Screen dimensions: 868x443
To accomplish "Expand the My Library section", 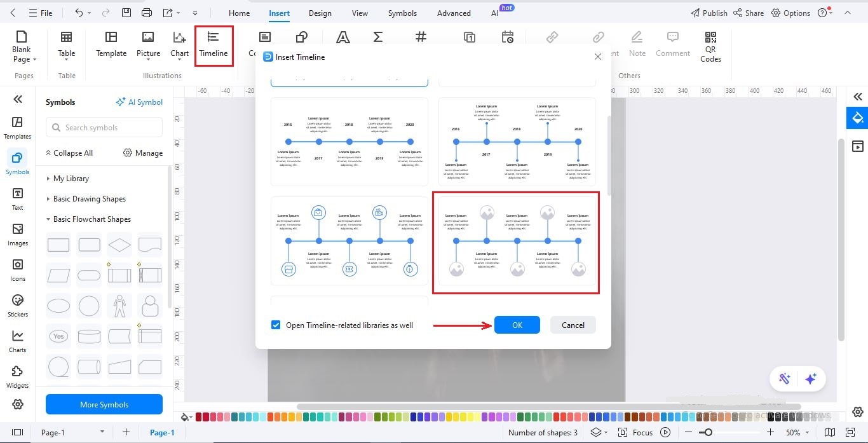I will coord(48,179).
